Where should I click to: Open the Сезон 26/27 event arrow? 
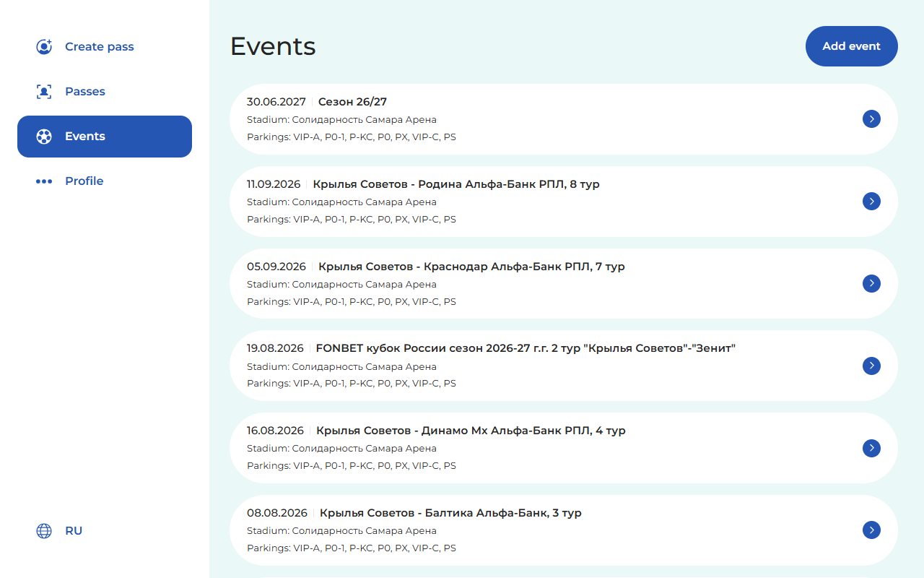[x=871, y=119]
